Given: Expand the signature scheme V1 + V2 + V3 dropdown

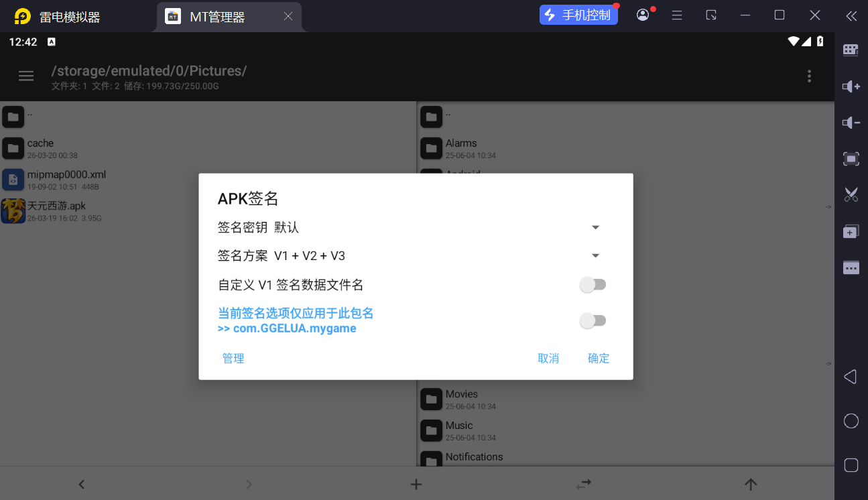Looking at the screenshot, I should click(595, 256).
